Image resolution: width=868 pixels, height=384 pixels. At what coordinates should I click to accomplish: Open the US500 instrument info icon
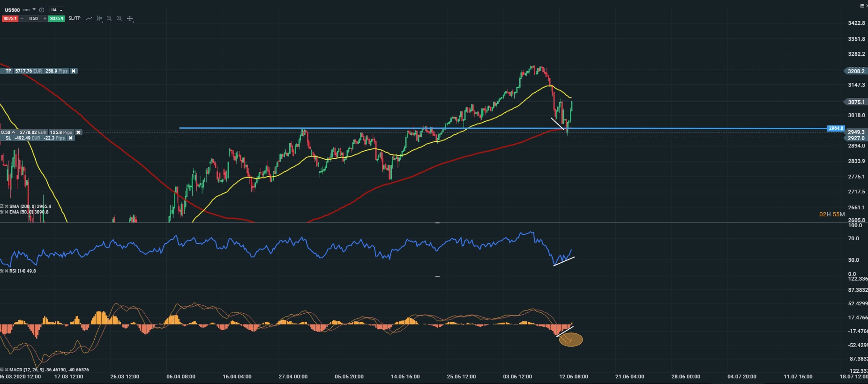(42, 10)
